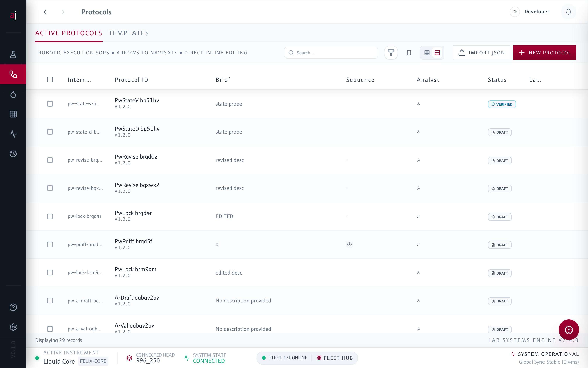The image size is (588, 368).
Task: Click the 'edited desc' brief text
Action: click(229, 273)
